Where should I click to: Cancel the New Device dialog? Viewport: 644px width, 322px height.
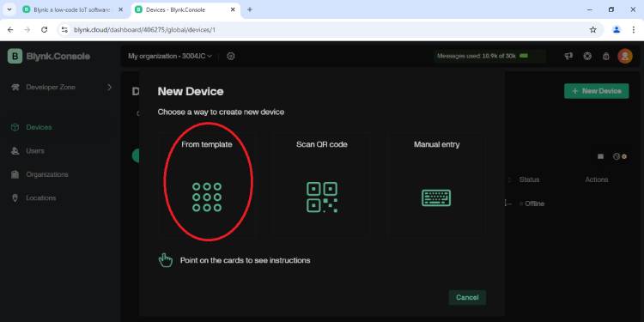467,297
